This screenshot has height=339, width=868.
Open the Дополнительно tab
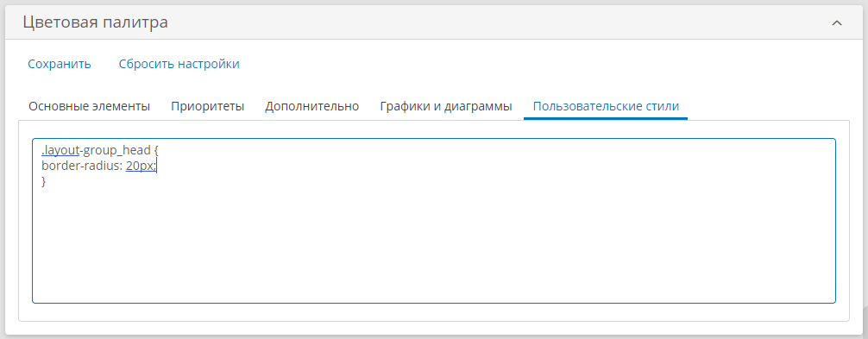[x=311, y=106]
